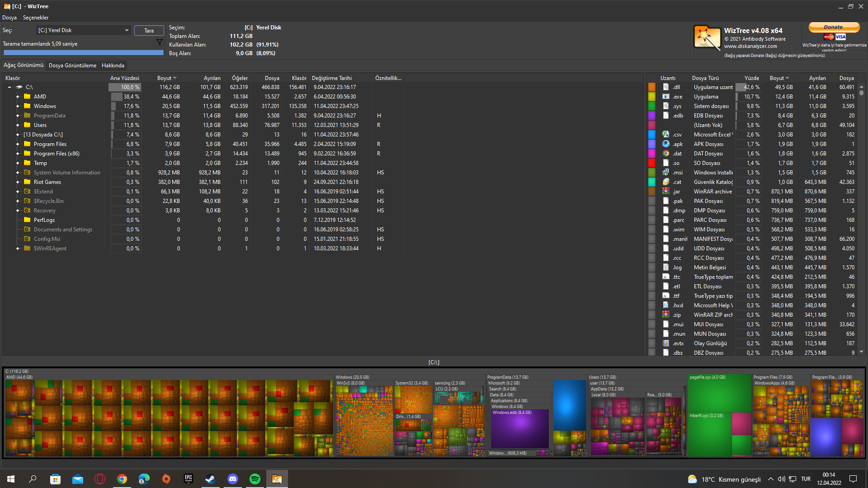Viewport: 868px width, 488px height.
Task: Click the TUR language indicator
Action: pyautogui.click(x=806, y=479)
